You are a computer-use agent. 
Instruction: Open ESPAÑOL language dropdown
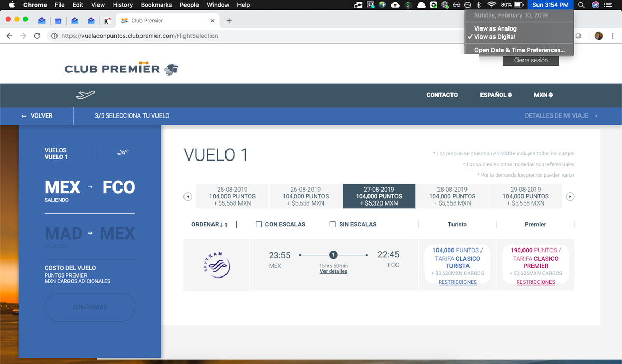click(496, 95)
